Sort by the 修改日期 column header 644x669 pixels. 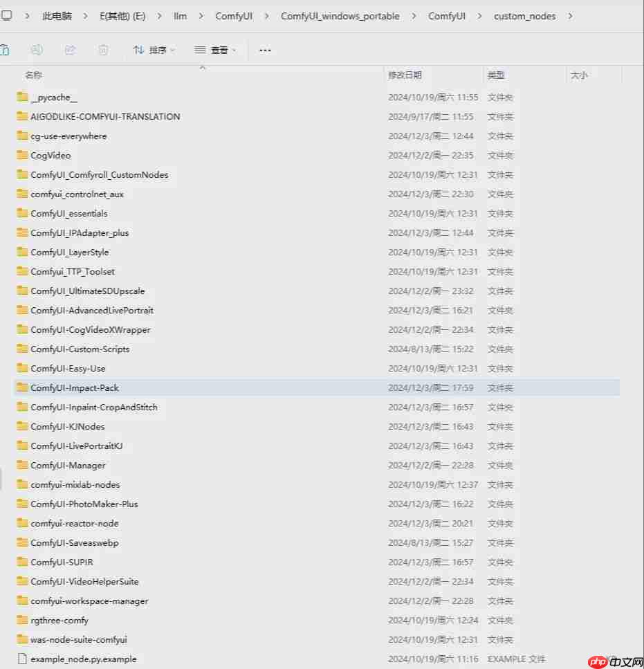(x=405, y=75)
